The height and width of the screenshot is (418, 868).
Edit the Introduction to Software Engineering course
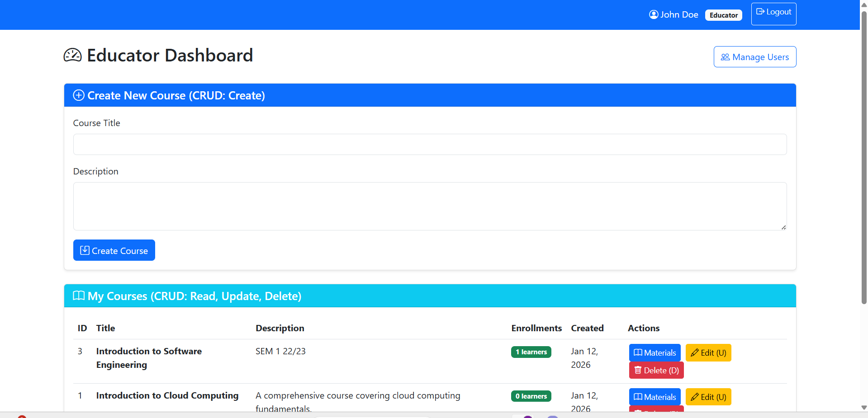click(708, 353)
